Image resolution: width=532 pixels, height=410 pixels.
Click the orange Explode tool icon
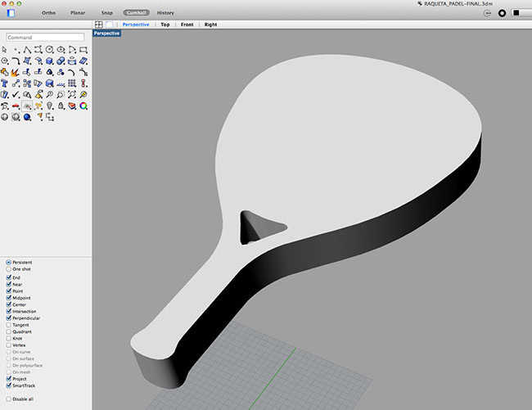pyautogui.click(x=16, y=72)
